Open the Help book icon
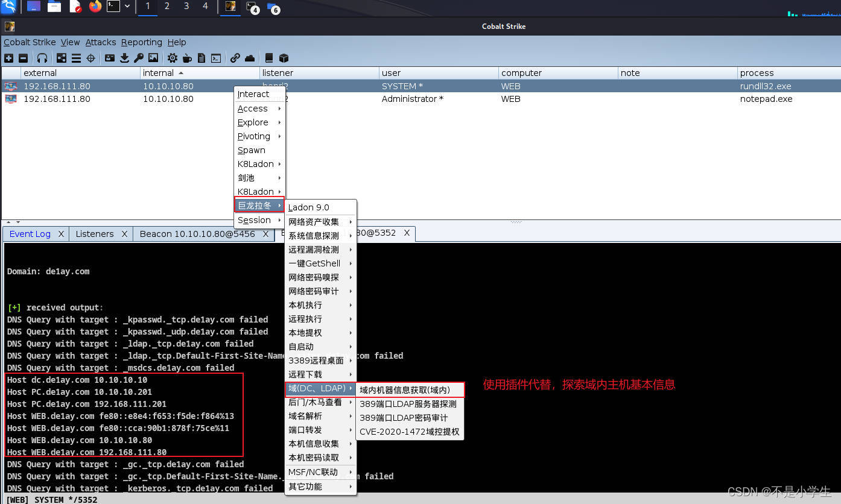This screenshot has width=841, height=504. coord(269,58)
